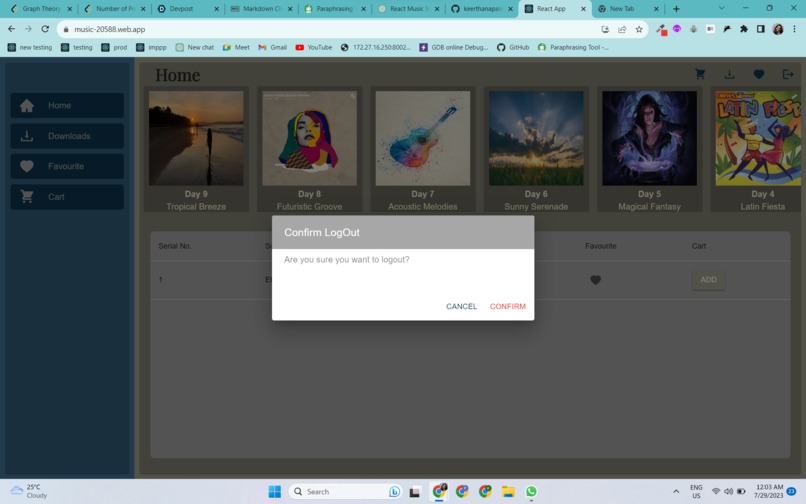Click the taskbar Search box

point(345,492)
